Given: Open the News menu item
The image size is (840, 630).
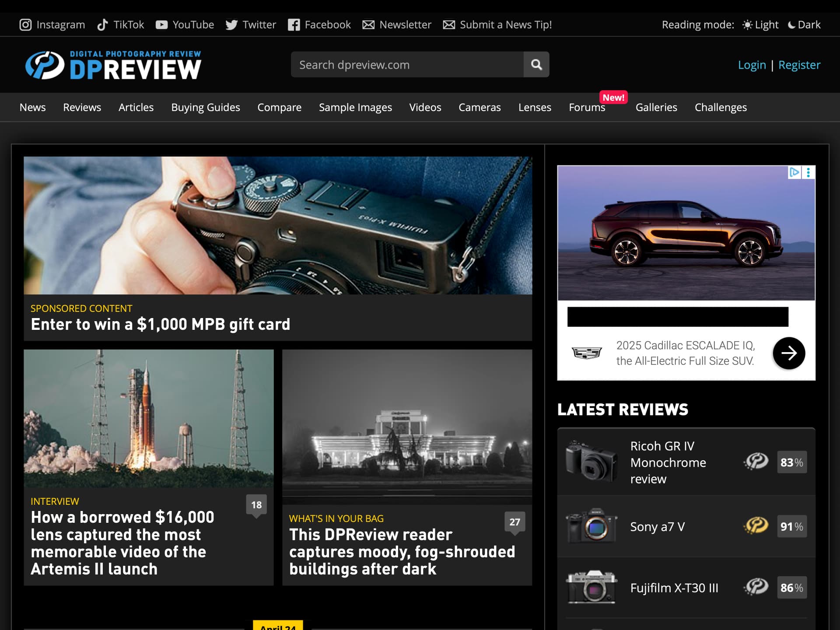Looking at the screenshot, I should click(33, 107).
